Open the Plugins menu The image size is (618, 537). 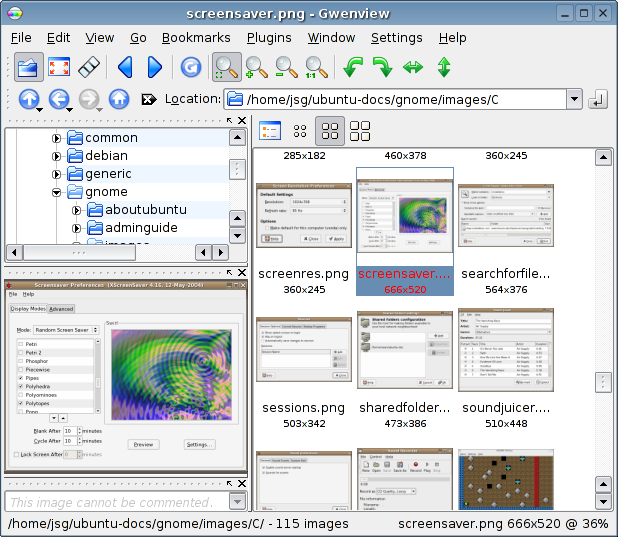click(x=269, y=38)
